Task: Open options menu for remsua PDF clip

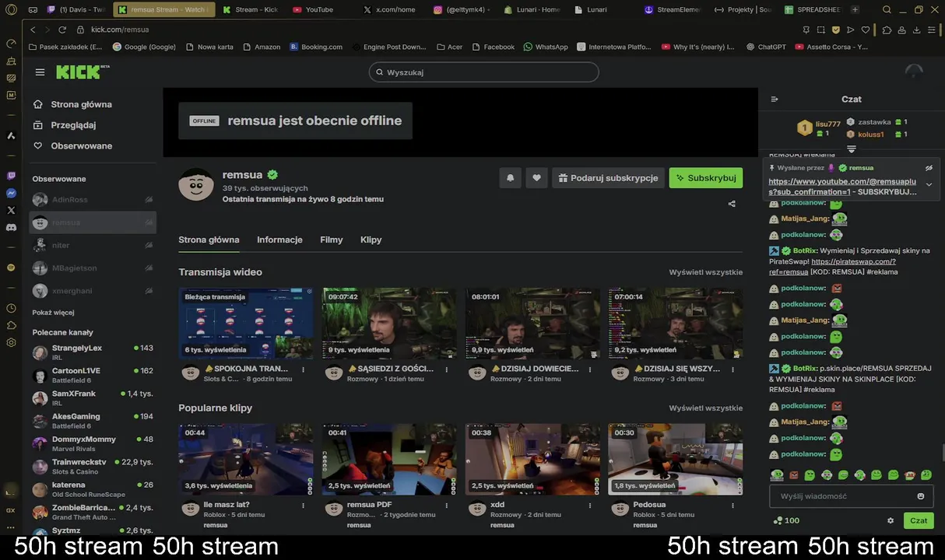Action: coord(447,506)
